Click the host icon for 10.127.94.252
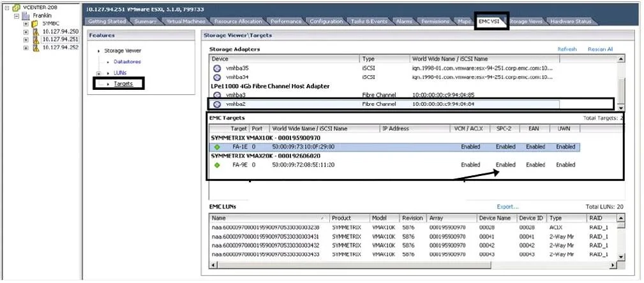 pos(35,47)
